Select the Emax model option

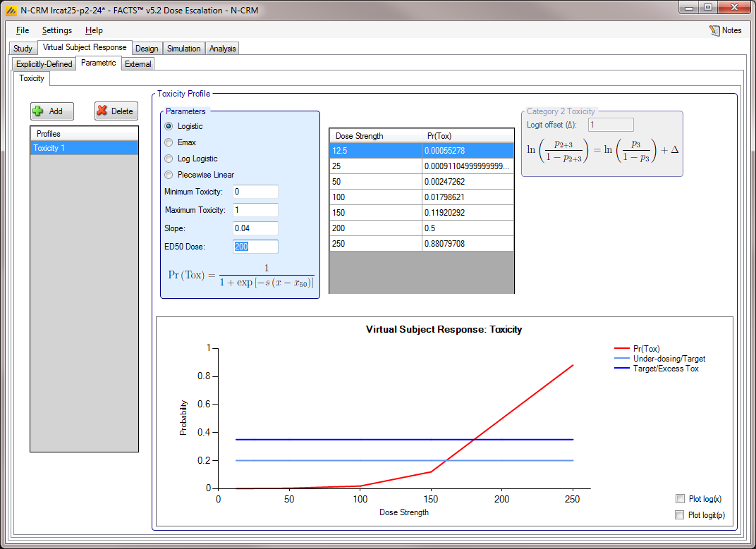[x=169, y=142]
